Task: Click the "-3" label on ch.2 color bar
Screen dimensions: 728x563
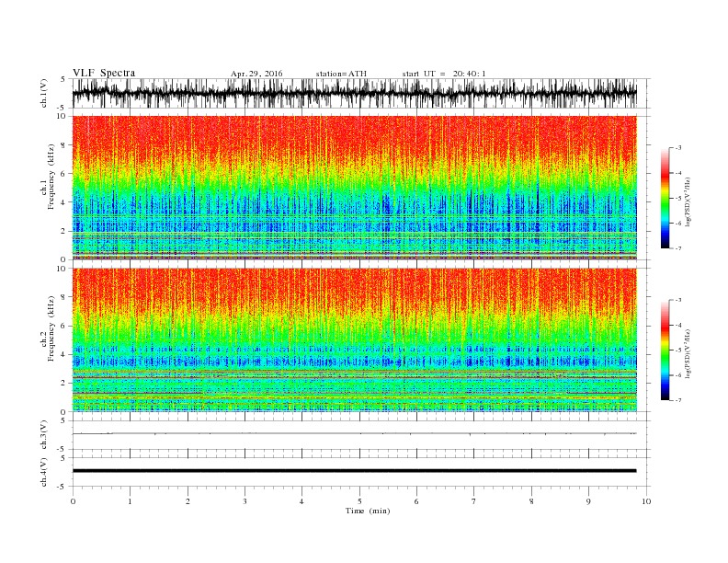Action: [678, 300]
